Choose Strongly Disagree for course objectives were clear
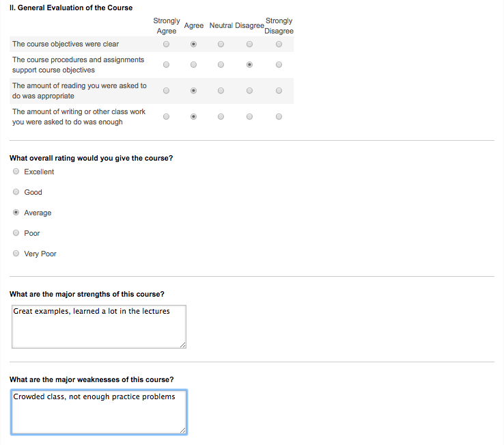Screen dimensions: 504x445 (x=279, y=44)
